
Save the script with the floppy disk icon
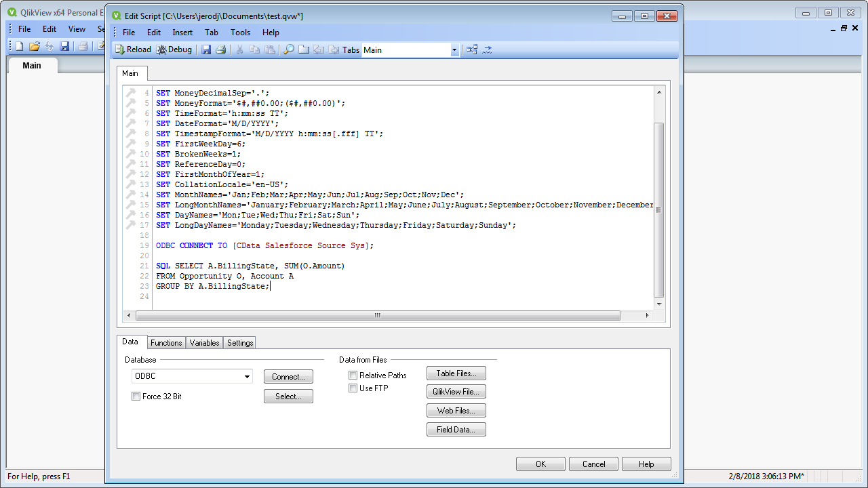206,49
